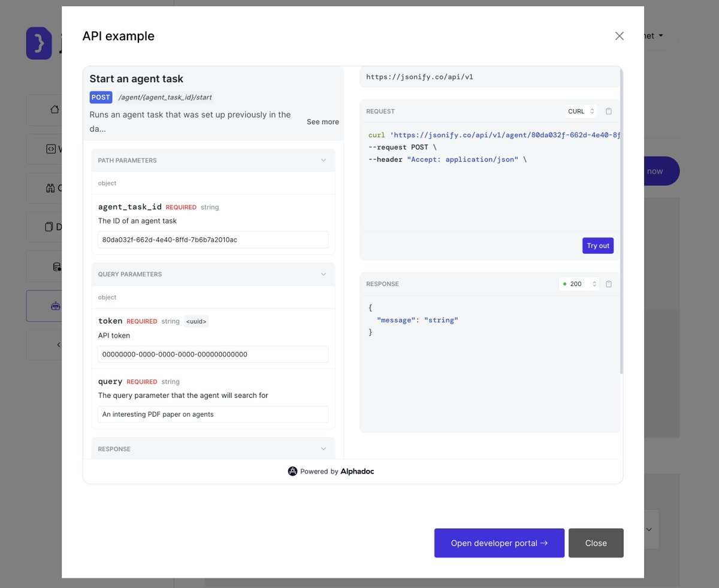Collapse the Path Parameters section
719x588 pixels.
(324, 161)
